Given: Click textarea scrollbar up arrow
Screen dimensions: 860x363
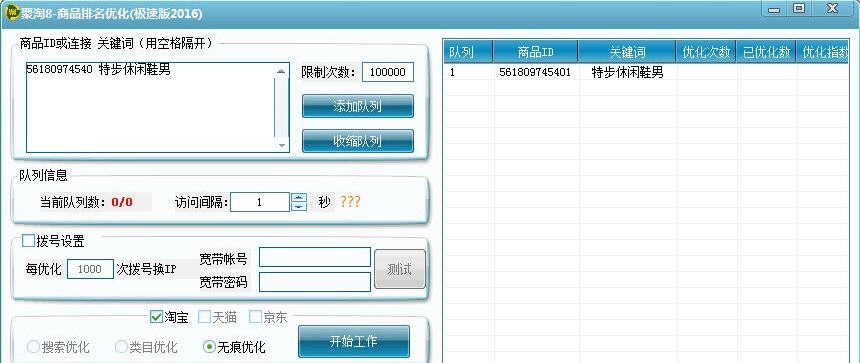Looking at the screenshot, I should (281, 71).
